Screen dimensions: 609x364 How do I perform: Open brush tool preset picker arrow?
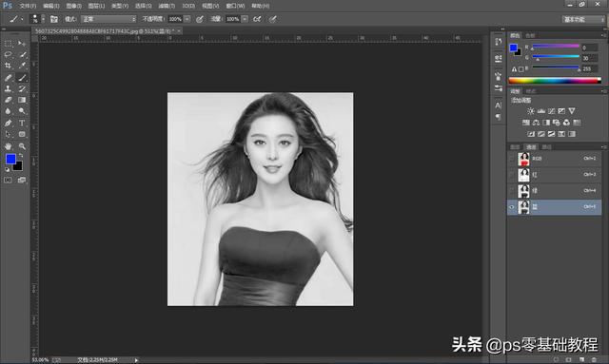[22, 19]
